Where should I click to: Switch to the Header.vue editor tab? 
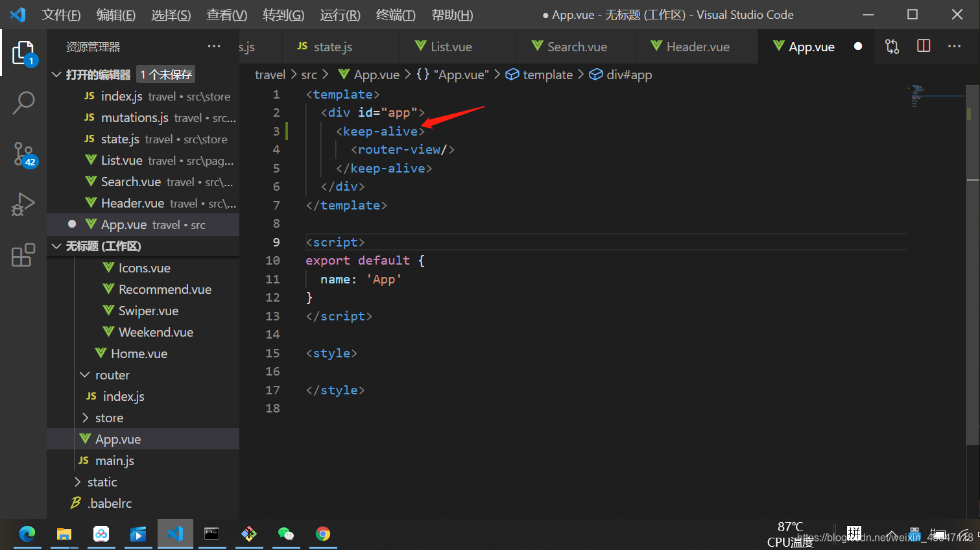click(x=695, y=46)
